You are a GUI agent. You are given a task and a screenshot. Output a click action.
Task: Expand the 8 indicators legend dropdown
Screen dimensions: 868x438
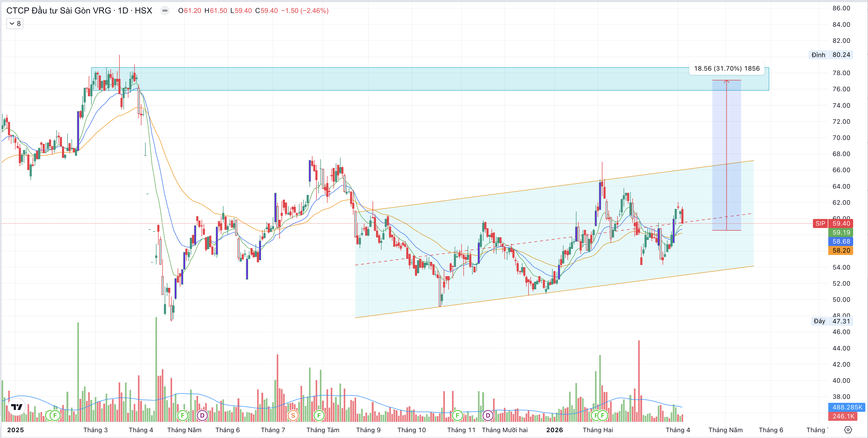point(15,24)
